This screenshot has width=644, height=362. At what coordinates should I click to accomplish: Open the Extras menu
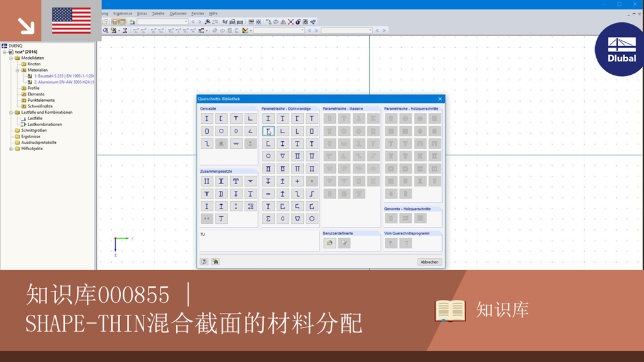point(142,14)
